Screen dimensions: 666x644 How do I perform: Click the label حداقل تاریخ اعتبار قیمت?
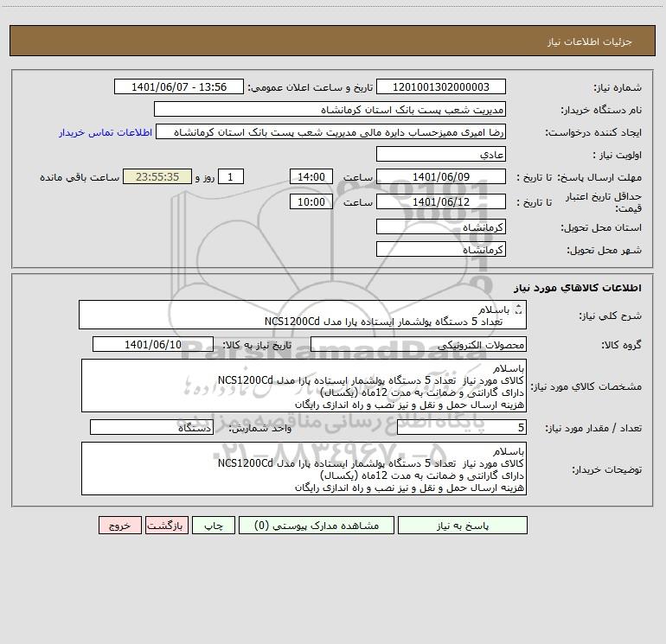tap(603, 202)
